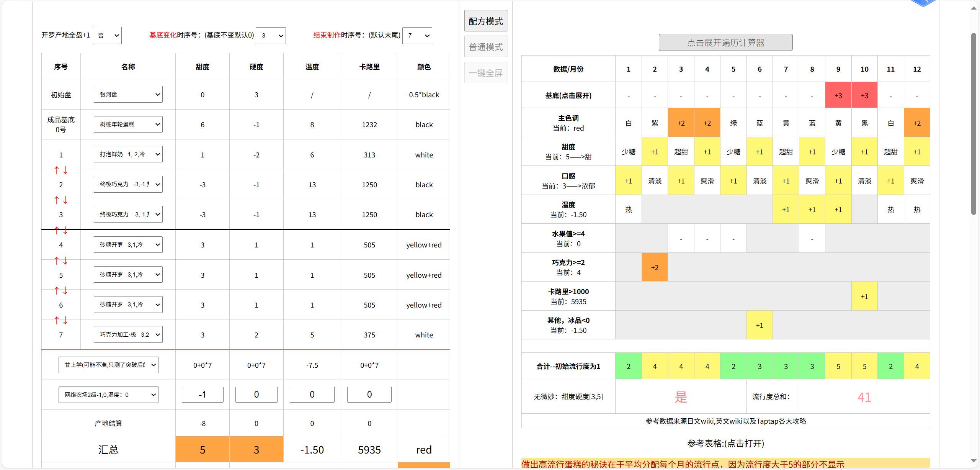Screen dimensions: 980x470
Task: Click 点击展开遍历计算器 button
Action: tap(725, 42)
